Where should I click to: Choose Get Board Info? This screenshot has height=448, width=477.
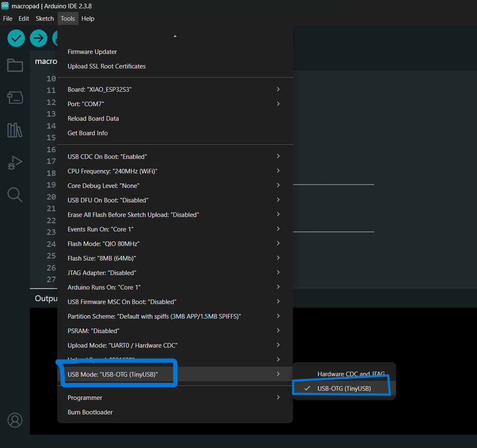click(175, 133)
